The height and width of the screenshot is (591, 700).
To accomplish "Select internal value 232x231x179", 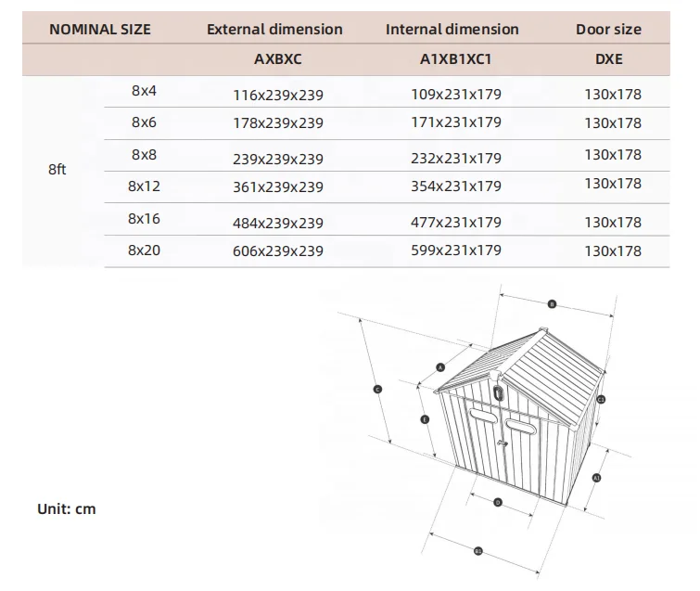I will point(456,158).
